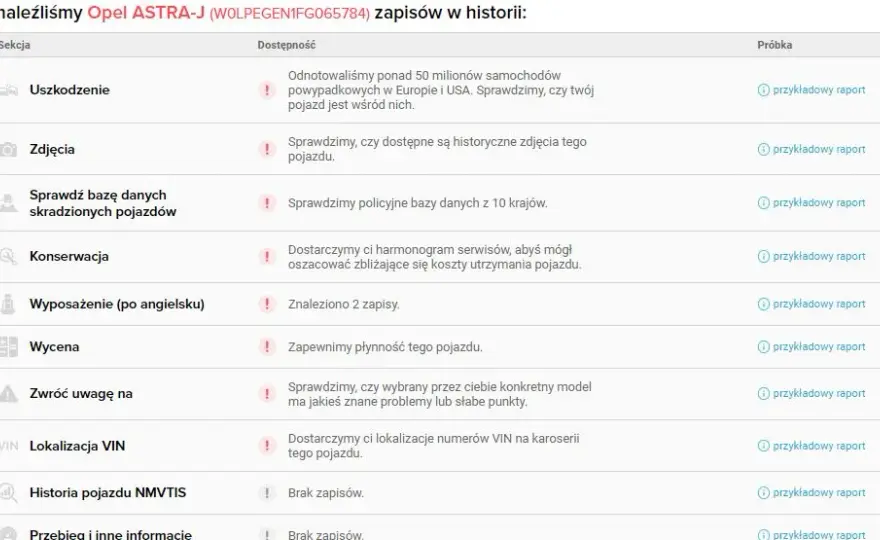Open przykładowy raport for Wycena
This screenshot has width=880, height=540.
812,347
